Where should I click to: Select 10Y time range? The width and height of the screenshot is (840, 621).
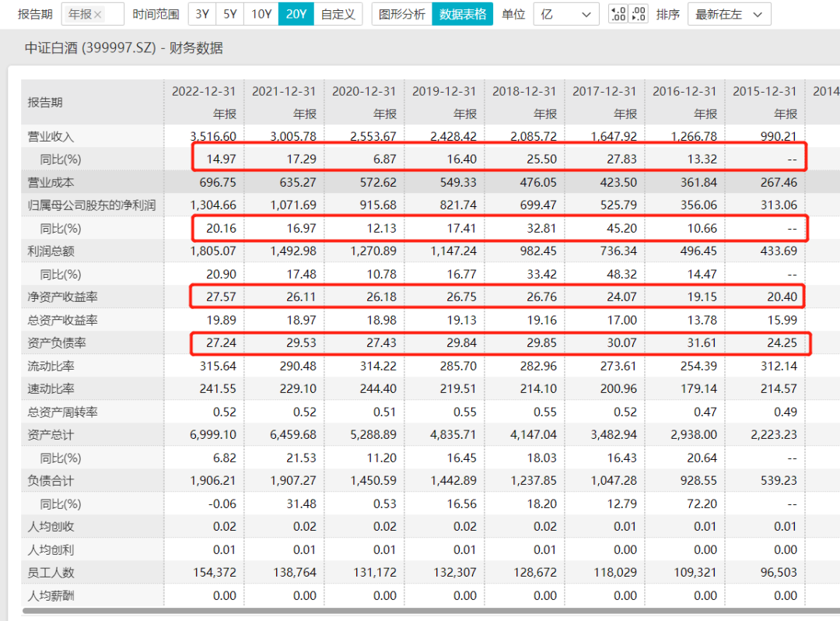tap(261, 14)
